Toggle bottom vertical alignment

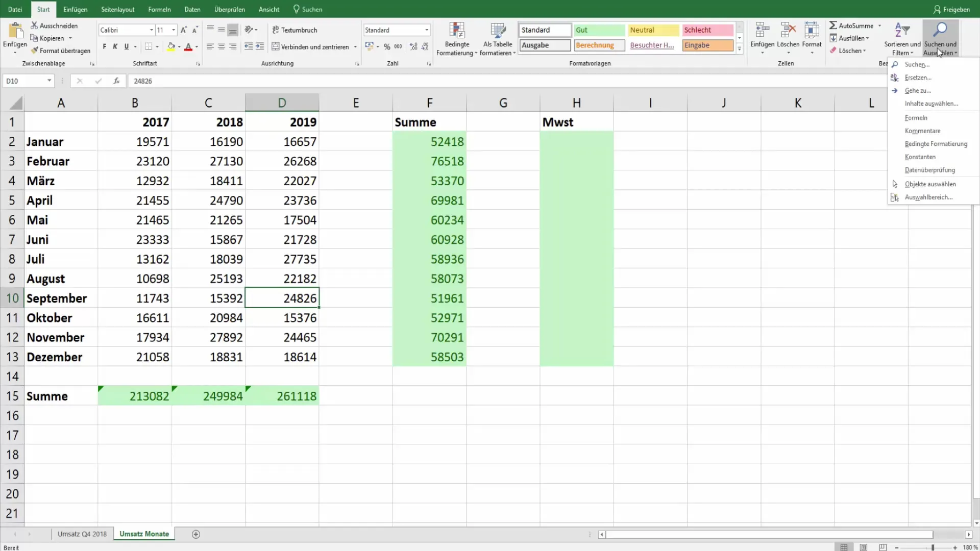tap(233, 30)
